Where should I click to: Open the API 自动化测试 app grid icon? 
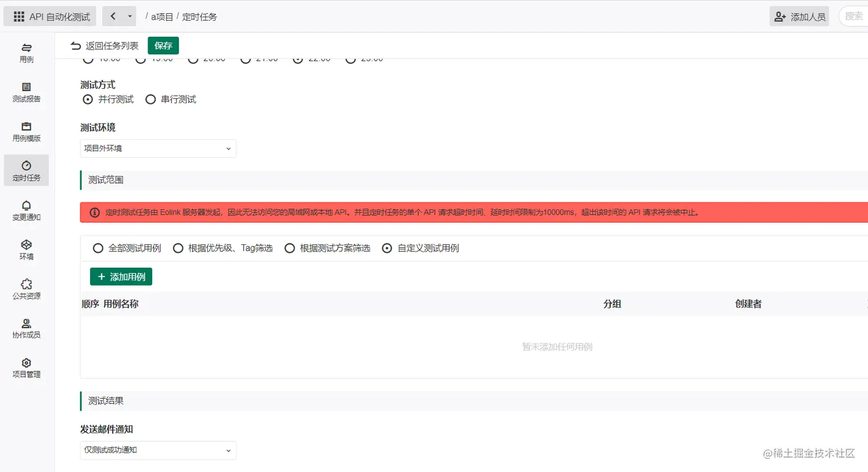(x=19, y=17)
